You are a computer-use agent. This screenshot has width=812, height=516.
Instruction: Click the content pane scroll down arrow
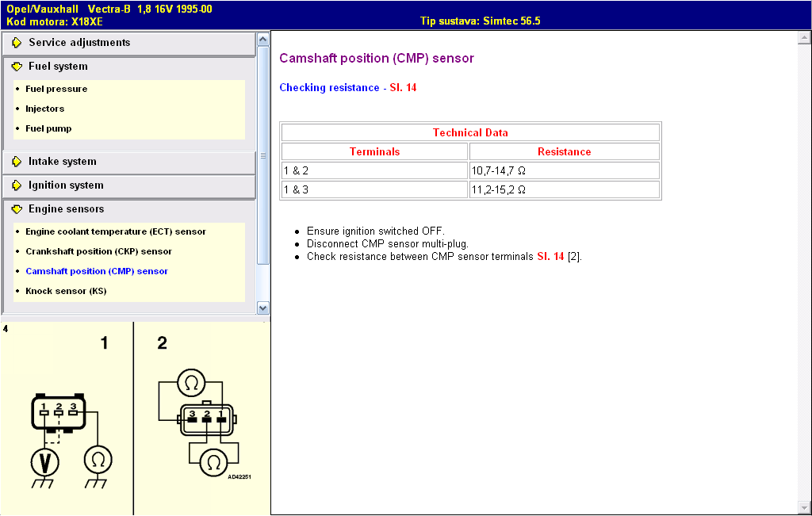click(x=804, y=507)
